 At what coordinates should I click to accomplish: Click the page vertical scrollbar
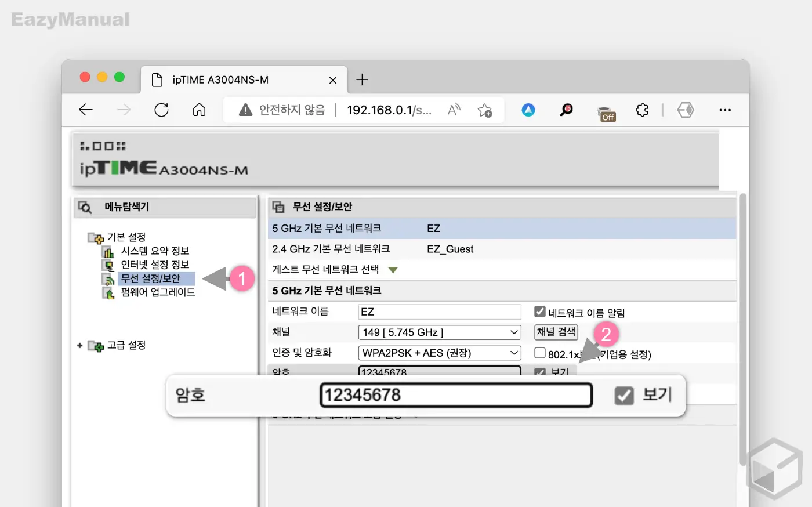(x=743, y=329)
